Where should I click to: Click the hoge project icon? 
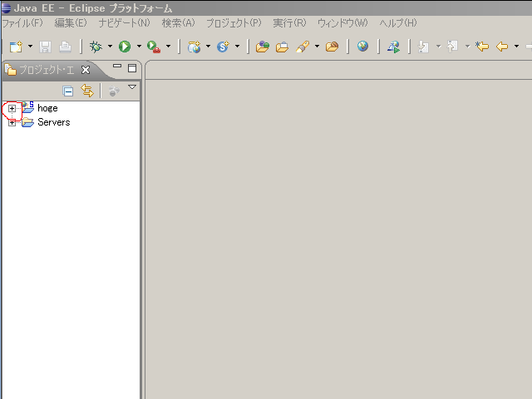click(27, 107)
